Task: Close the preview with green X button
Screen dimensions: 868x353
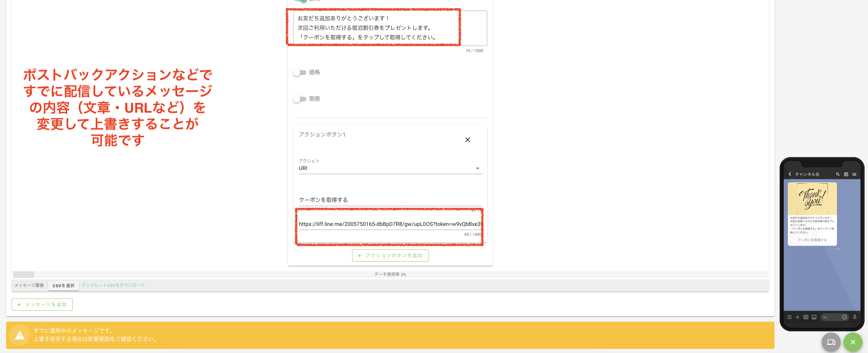Action: (x=853, y=342)
